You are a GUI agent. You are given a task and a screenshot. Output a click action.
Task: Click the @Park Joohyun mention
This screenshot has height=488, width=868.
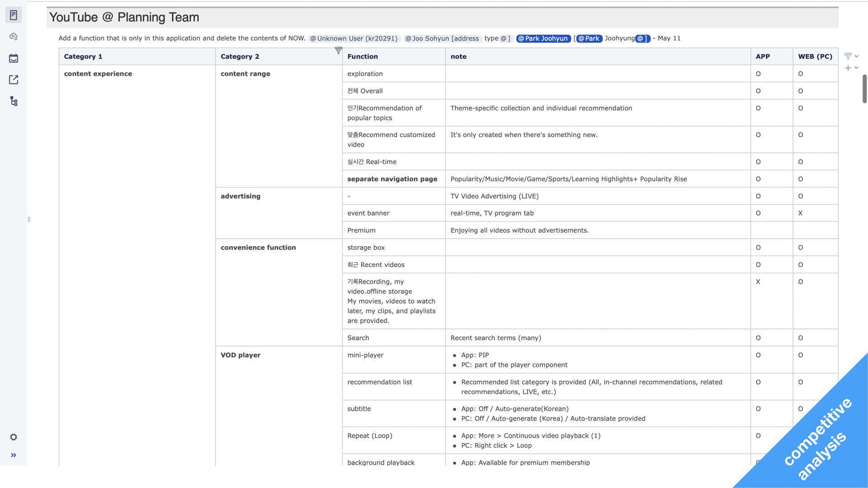543,38
